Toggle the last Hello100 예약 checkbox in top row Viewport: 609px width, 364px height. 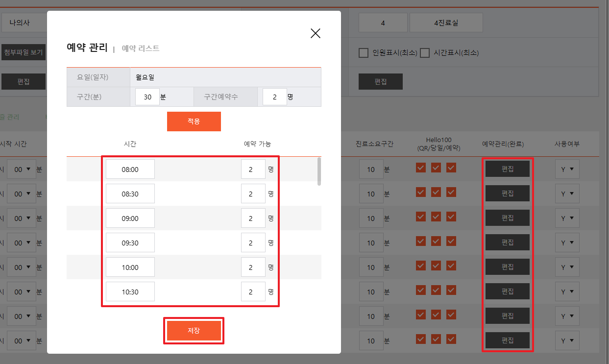point(451,168)
